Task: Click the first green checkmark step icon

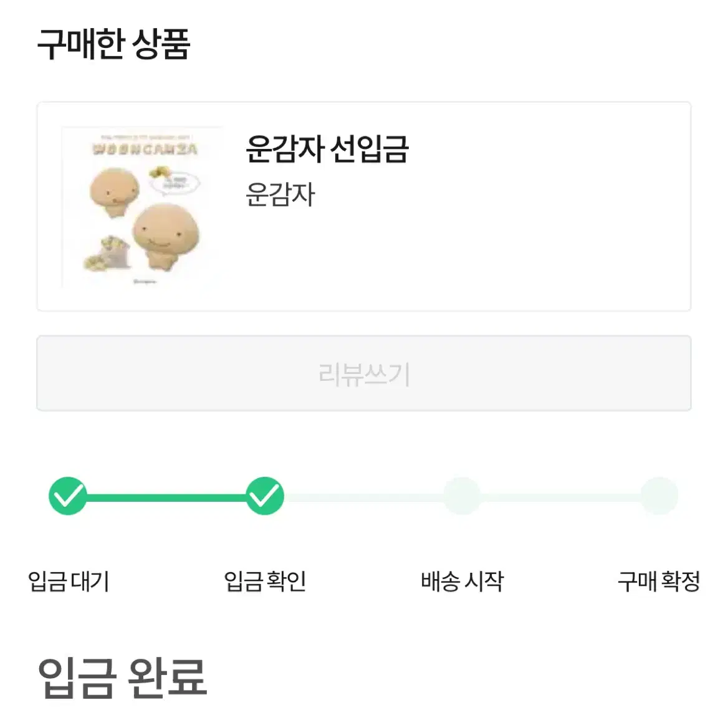Action: [x=68, y=496]
